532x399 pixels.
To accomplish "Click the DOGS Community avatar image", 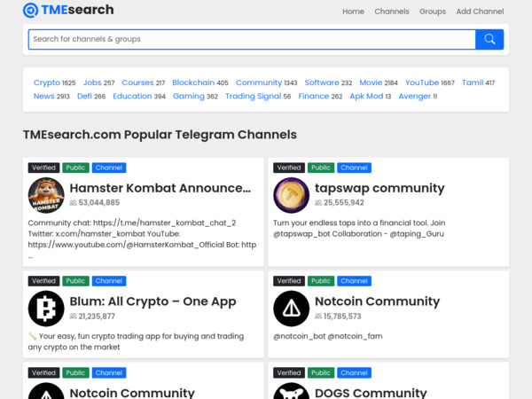I will 291,391.
